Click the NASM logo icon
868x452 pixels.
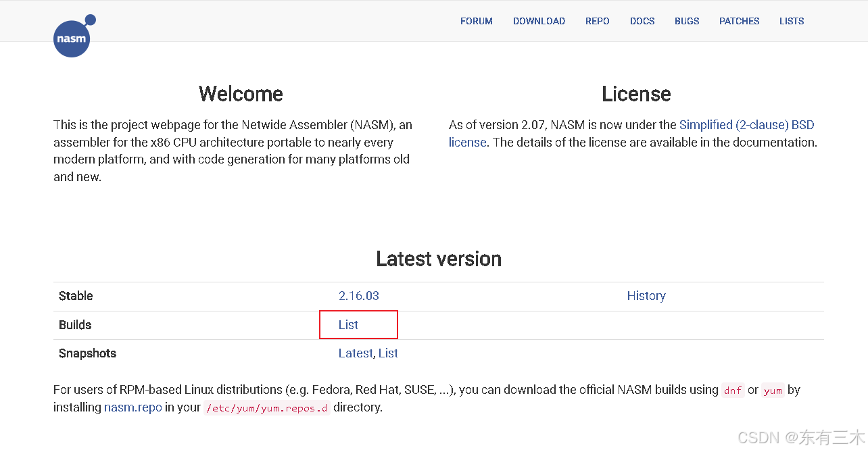point(74,36)
